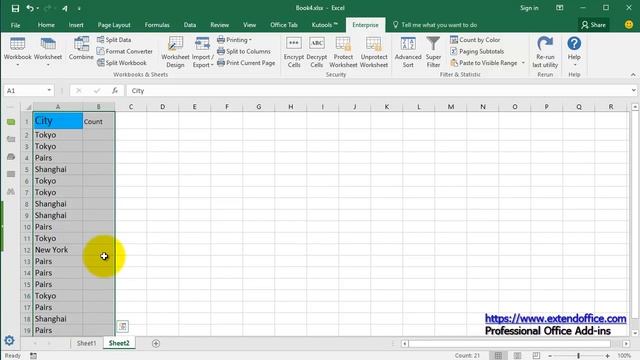Click Split to Columns tool
The image size is (640, 360).
[x=244, y=51]
